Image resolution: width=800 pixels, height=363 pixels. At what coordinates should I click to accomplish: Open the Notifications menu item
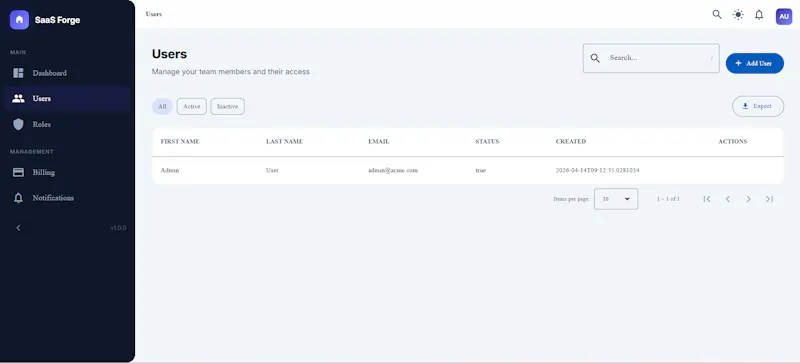click(67, 198)
